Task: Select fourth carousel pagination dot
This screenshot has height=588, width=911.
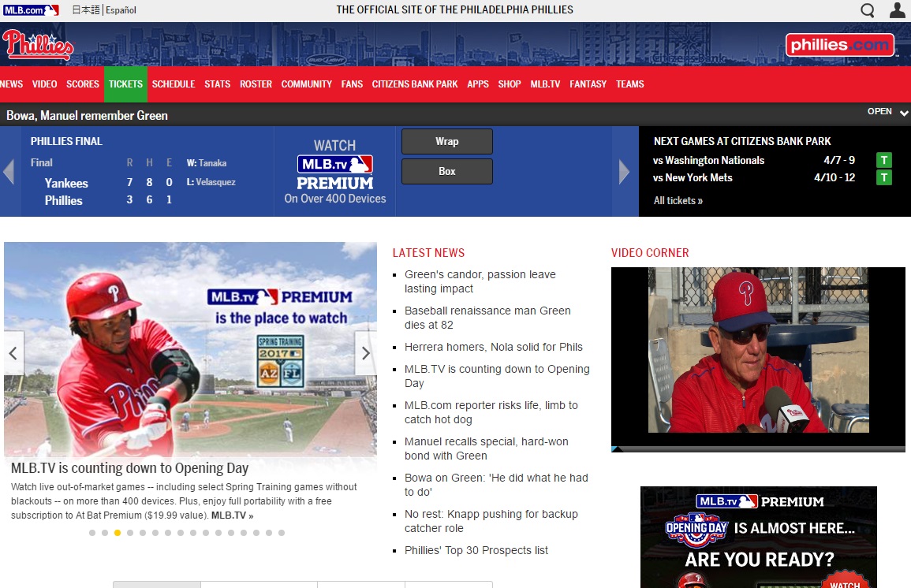Action: pyautogui.click(x=130, y=533)
